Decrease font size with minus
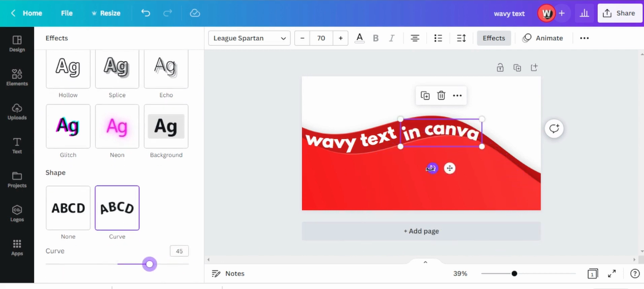This screenshot has height=289, width=644. click(302, 38)
